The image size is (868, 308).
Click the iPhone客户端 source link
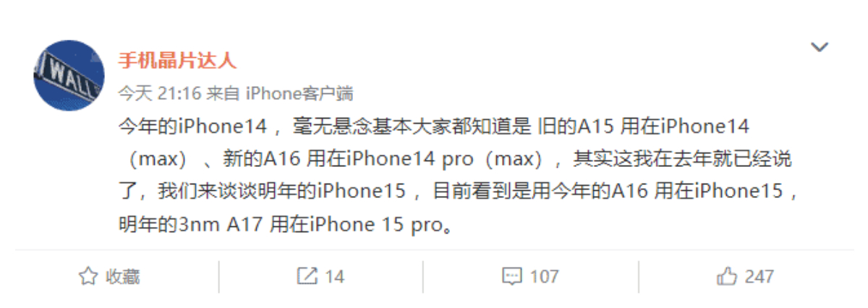299,94
